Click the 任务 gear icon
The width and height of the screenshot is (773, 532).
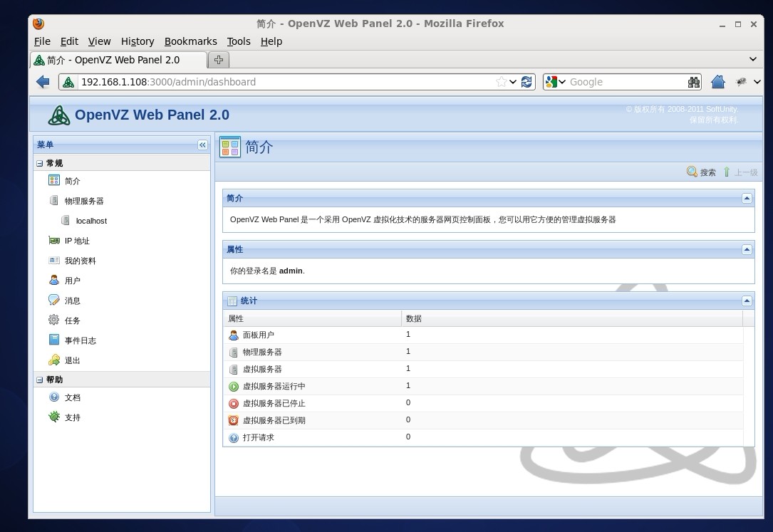click(53, 320)
